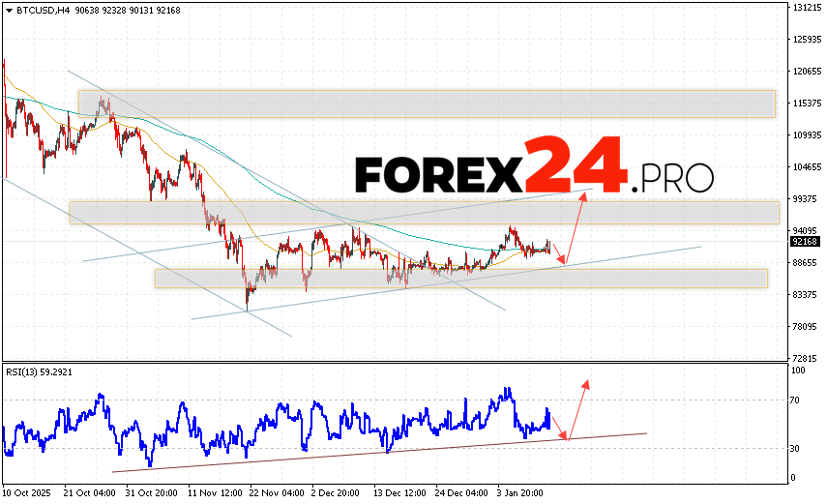Click the RSI 70 level label

pos(798,400)
